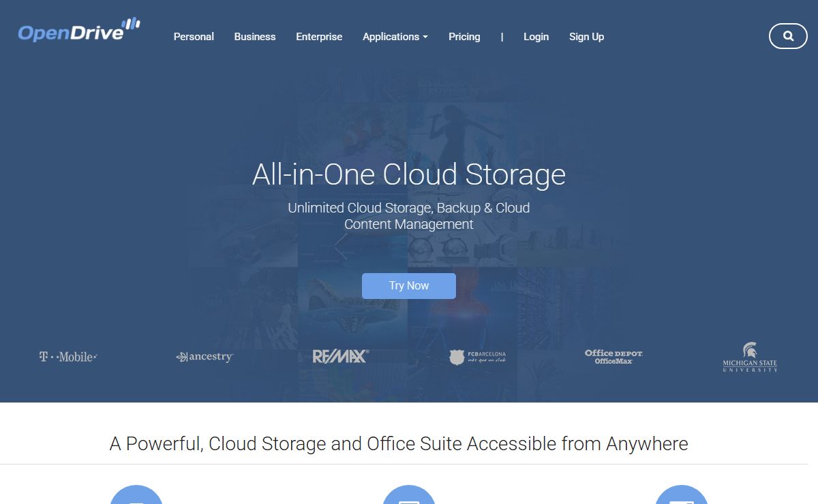Image resolution: width=818 pixels, height=504 pixels.
Task: Click the Michigan State University logo
Action: pos(750,357)
